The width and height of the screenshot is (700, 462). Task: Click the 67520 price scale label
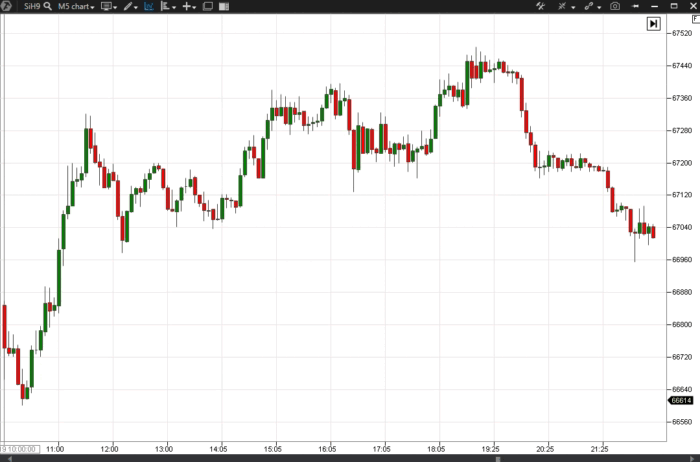point(682,33)
